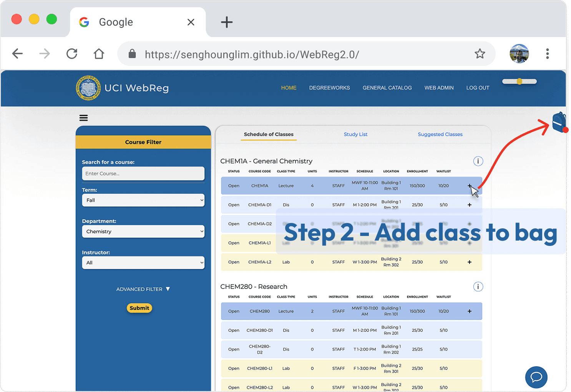Image resolution: width=571 pixels, height=392 pixels.
Task: Click the CHEM1A-D1 course code cell
Action: coord(260,205)
